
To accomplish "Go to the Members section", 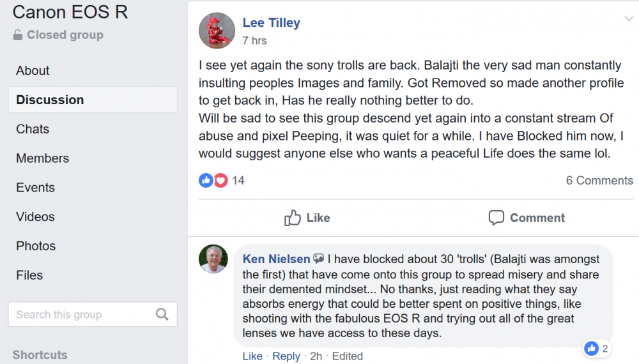I will [x=42, y=158].
